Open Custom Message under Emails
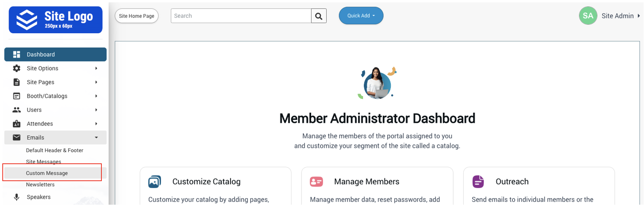 tap(47, 173)
